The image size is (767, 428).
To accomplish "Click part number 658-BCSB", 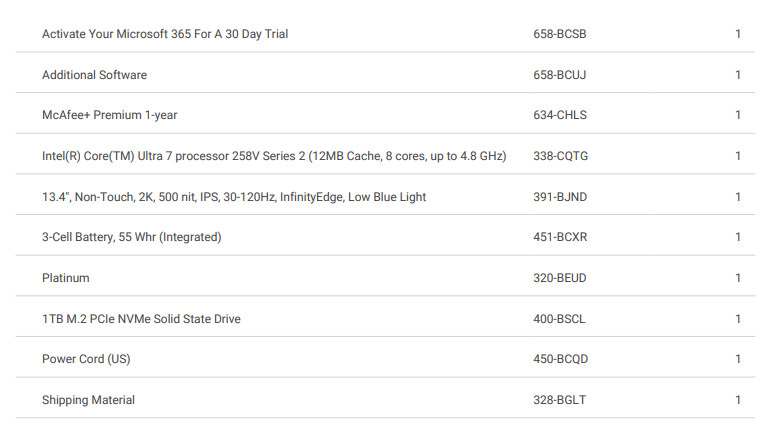I will [x=560, y=34].
